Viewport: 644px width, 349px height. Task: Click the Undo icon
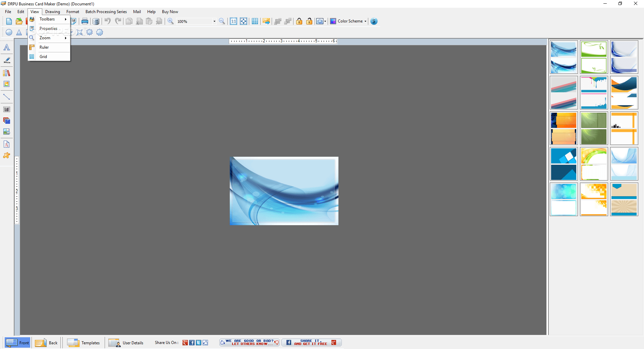107,21
